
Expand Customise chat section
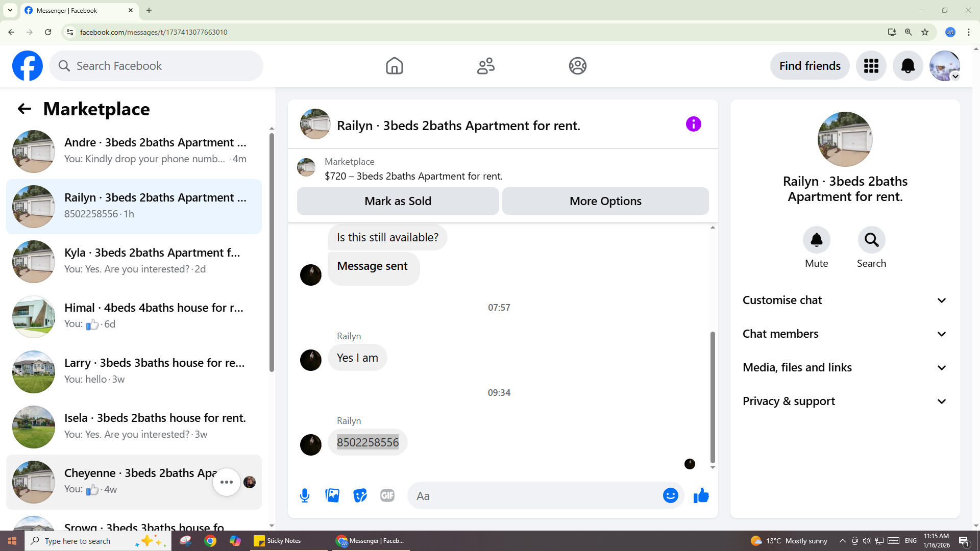845,300
